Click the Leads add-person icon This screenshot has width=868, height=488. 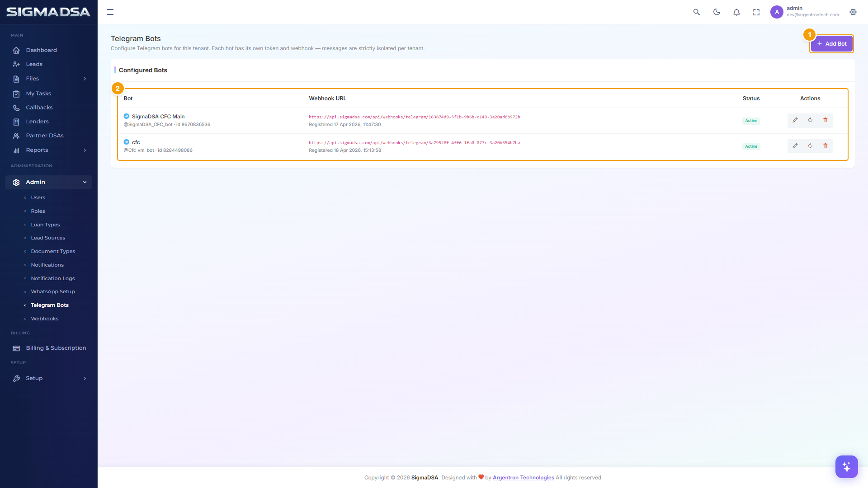point(16,64)
